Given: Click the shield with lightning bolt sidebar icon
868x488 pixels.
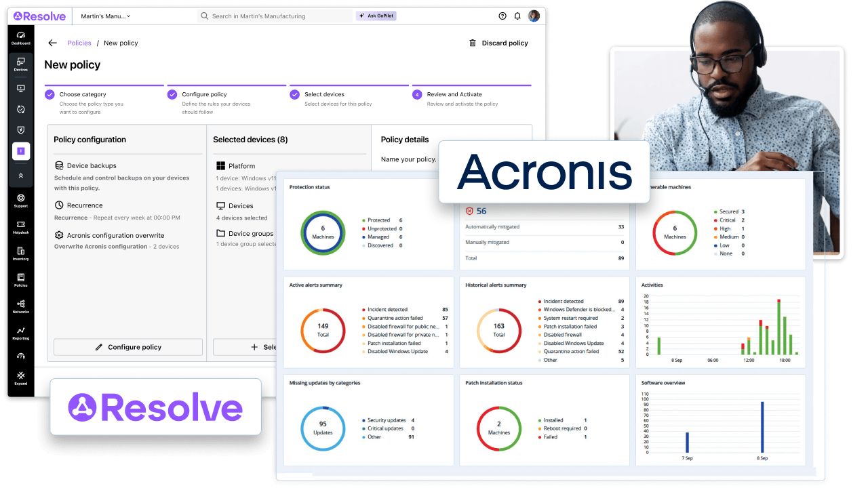Looking at the screenshot, I should coord(20,130).
